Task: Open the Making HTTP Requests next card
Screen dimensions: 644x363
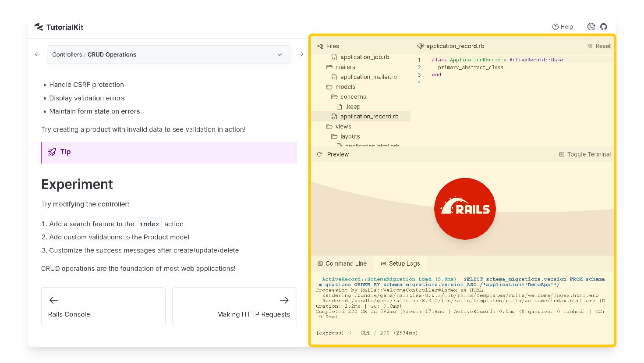Action: point(234,307)
